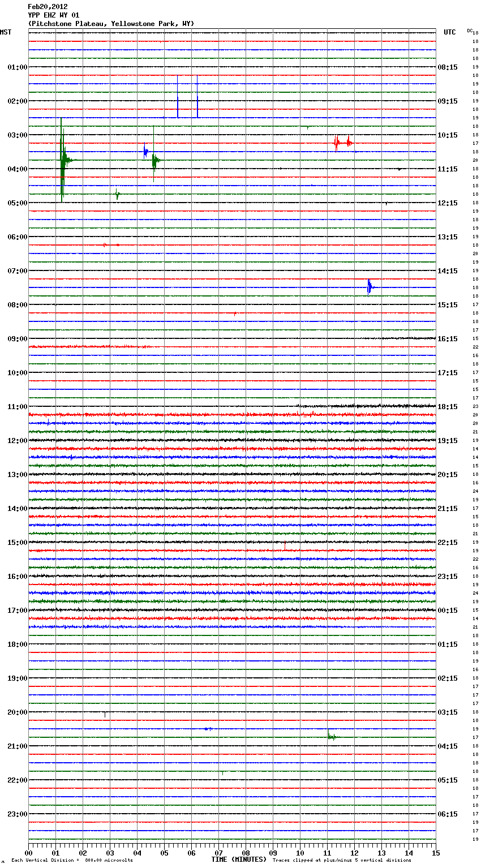This screenshot has width=481, height=868.
Task: Select the 23:00 MST hour label
Action: (x=18, y=814)
